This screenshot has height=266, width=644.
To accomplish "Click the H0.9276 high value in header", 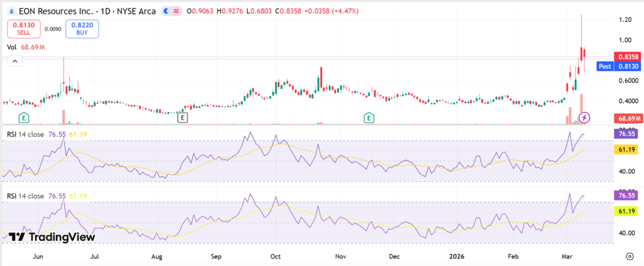I will tap(230, 11).
